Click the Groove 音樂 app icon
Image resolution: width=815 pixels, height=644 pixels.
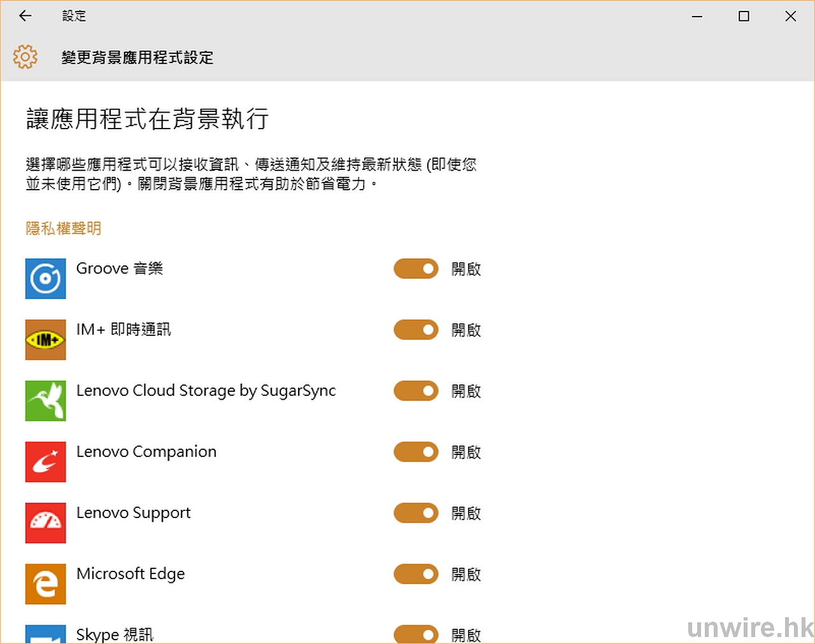coord(45,279)
